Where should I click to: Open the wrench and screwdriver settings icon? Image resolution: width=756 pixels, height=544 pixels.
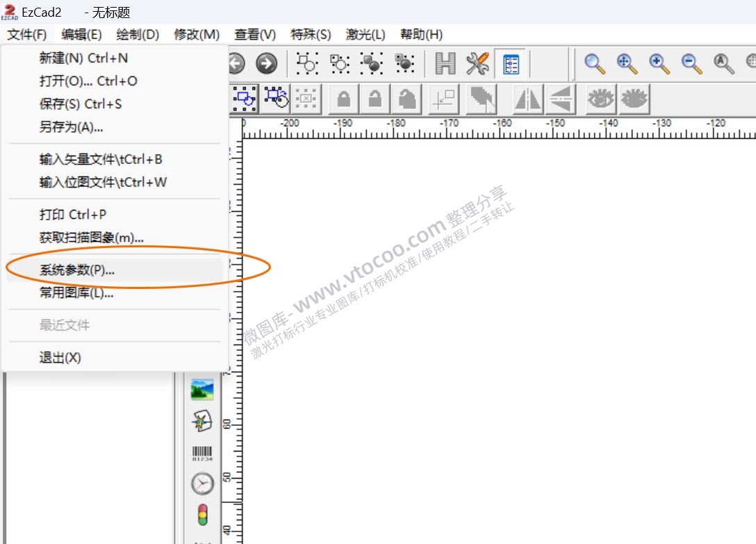[477, 64]
